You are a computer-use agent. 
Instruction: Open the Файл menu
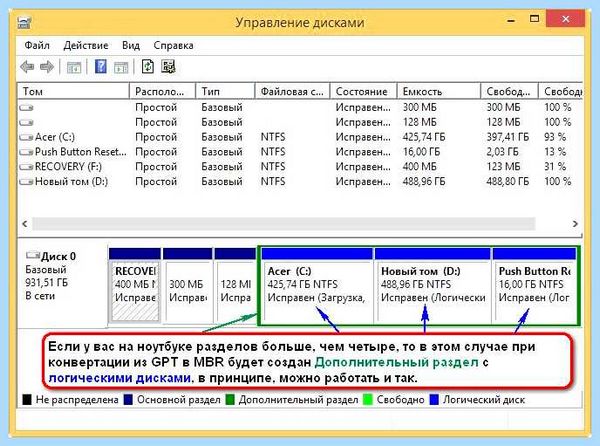coord(37,46)
